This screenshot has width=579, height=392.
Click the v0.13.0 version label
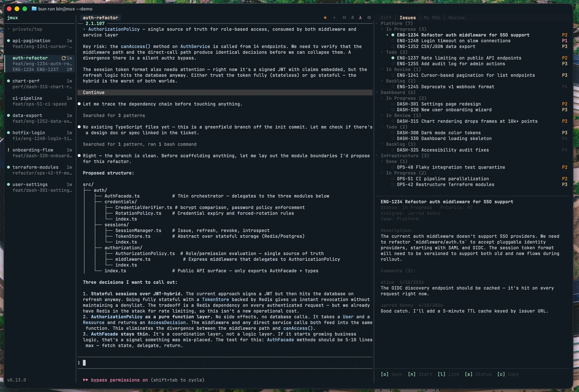(17, 380)
